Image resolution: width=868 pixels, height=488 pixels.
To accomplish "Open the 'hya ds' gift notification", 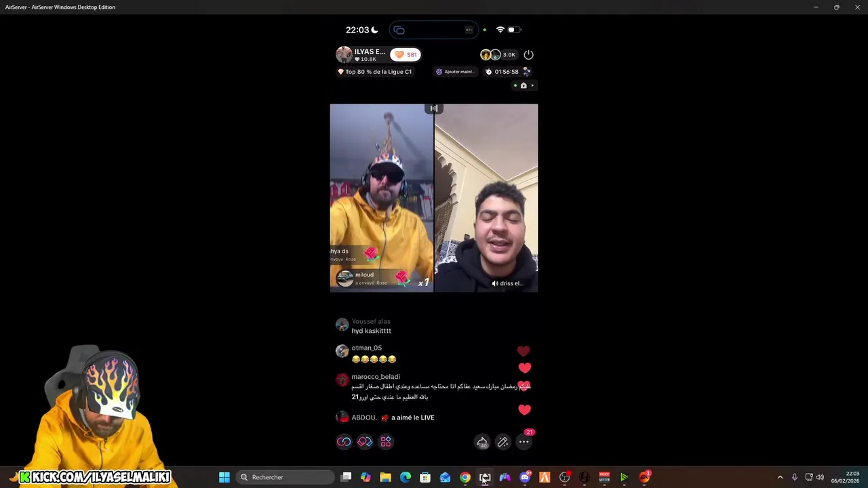I will coord(354,254).
